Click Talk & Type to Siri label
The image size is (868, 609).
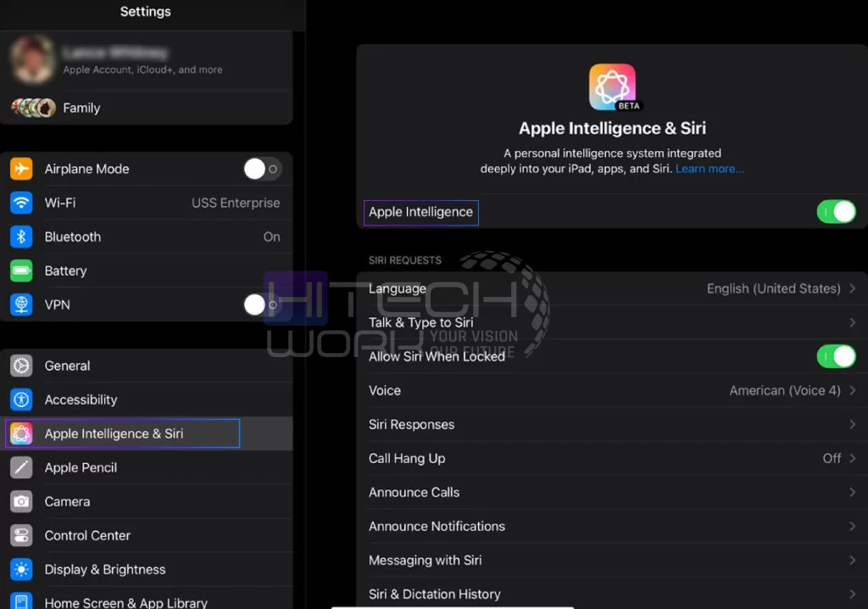[420, 322]
